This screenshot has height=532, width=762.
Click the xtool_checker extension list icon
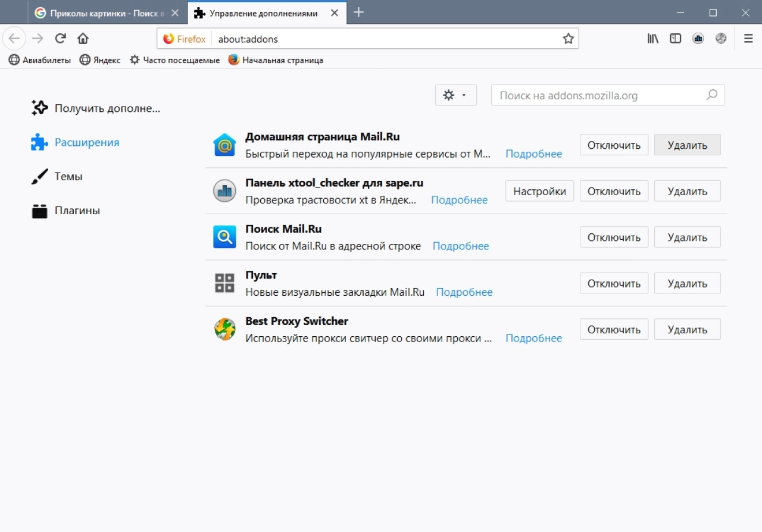(x=224, y=191)
